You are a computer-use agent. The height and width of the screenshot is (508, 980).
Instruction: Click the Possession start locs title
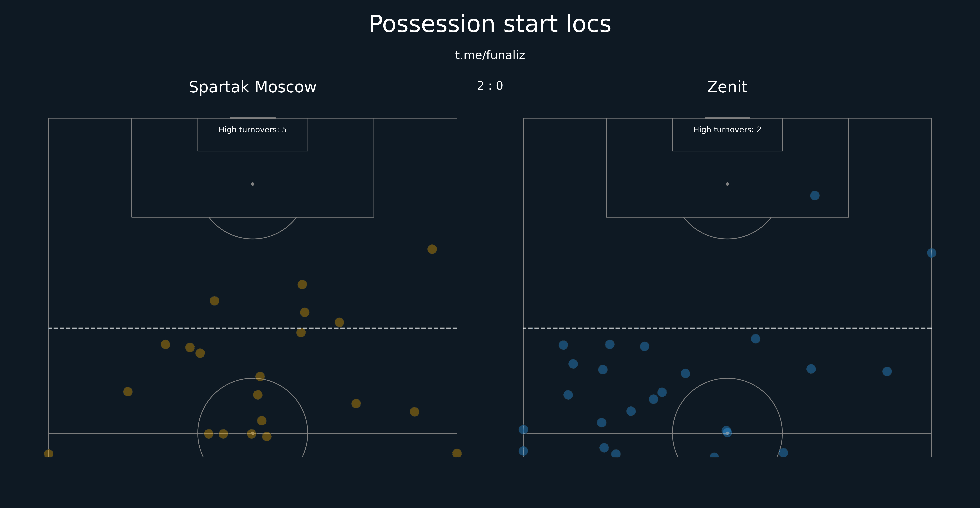490,24
